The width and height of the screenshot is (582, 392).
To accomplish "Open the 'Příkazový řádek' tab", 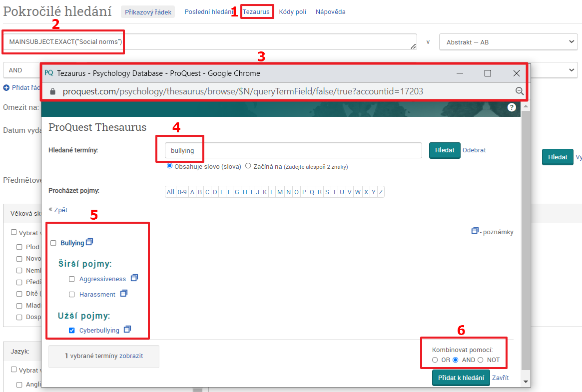I will pyautogui.click(x=148, y=12).
